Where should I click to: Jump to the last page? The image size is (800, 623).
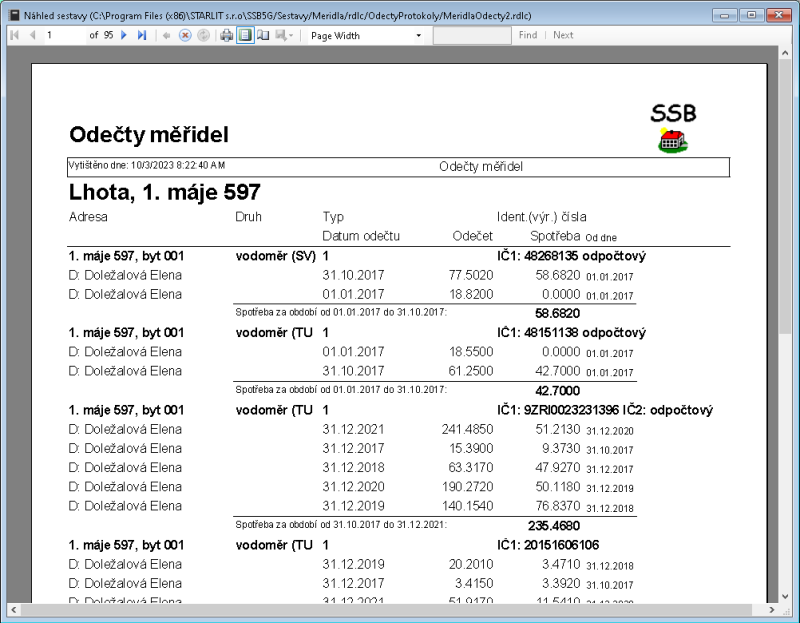tap(141, 35)
